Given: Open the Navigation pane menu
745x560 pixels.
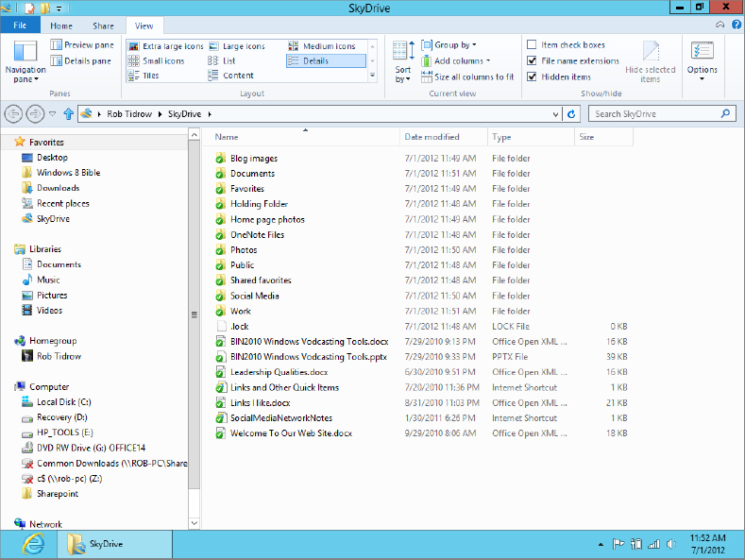Looking at the screenshot, I should [x=25, y=61].
